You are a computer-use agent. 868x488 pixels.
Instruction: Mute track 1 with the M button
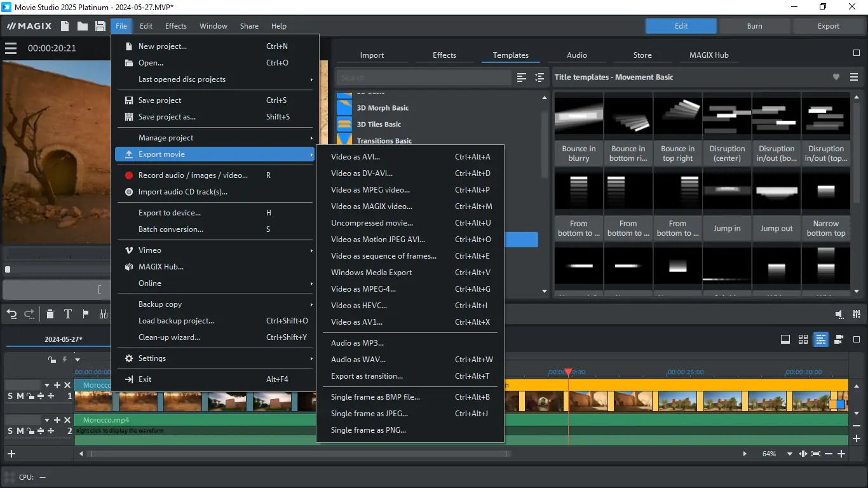(x=20, y=395)
